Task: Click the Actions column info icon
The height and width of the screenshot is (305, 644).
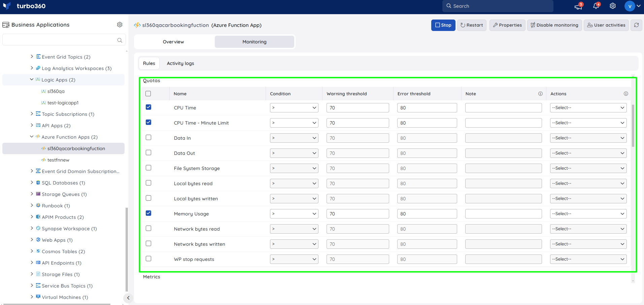Action: [626, 94]
